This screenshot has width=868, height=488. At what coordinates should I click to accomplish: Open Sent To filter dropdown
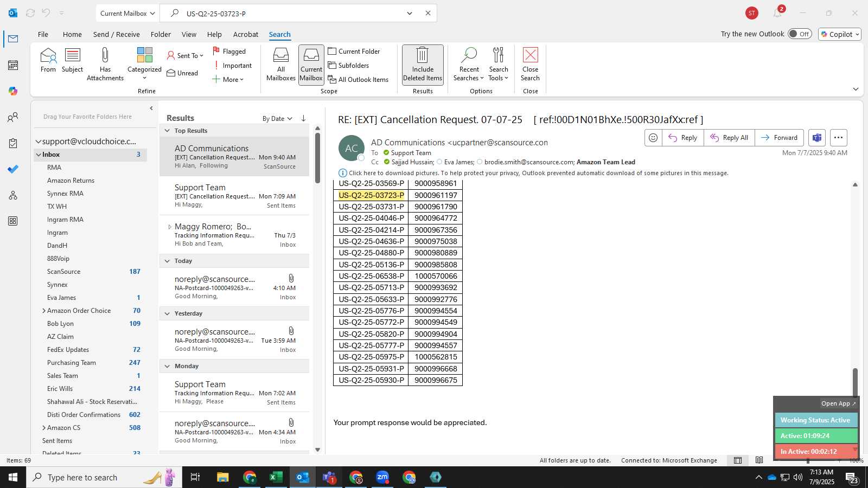(185, 56)
